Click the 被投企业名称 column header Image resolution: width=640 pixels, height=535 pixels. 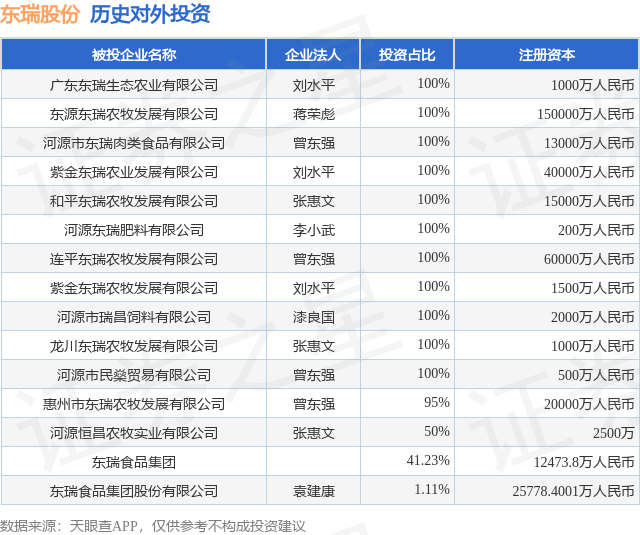click(134, 54)
